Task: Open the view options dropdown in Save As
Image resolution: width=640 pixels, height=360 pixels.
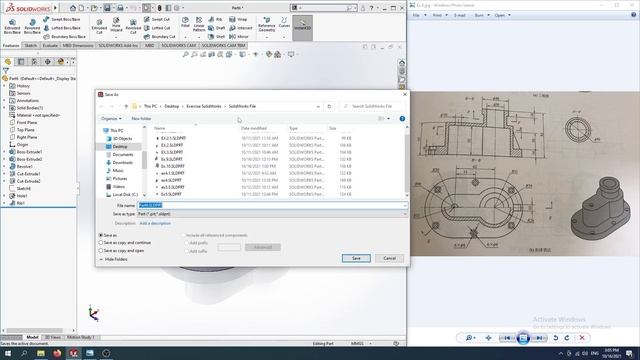Action: 388,118
